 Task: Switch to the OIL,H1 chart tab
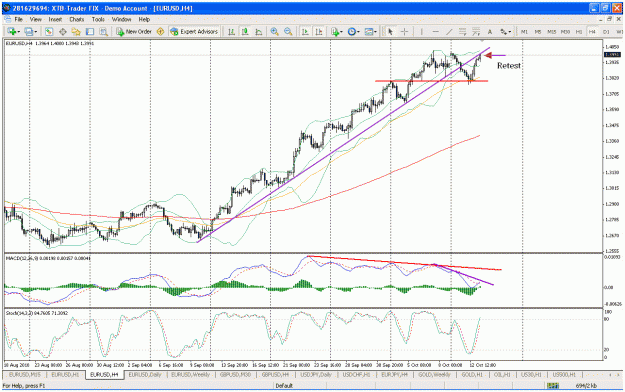tap(502, 375)
